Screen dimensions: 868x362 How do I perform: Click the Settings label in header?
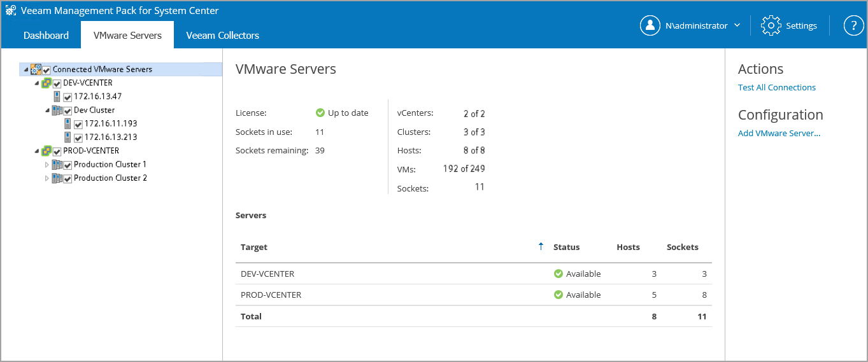point(801,25)
